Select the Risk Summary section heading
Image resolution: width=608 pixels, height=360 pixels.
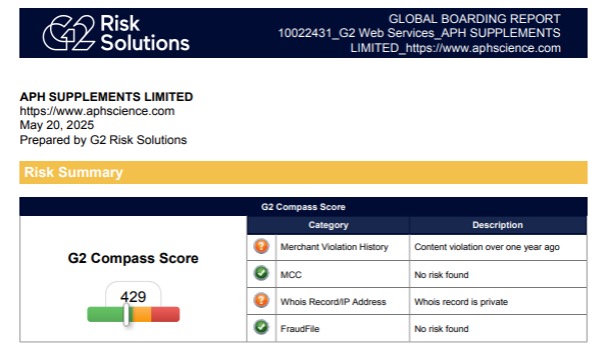[x=73, y=172]
